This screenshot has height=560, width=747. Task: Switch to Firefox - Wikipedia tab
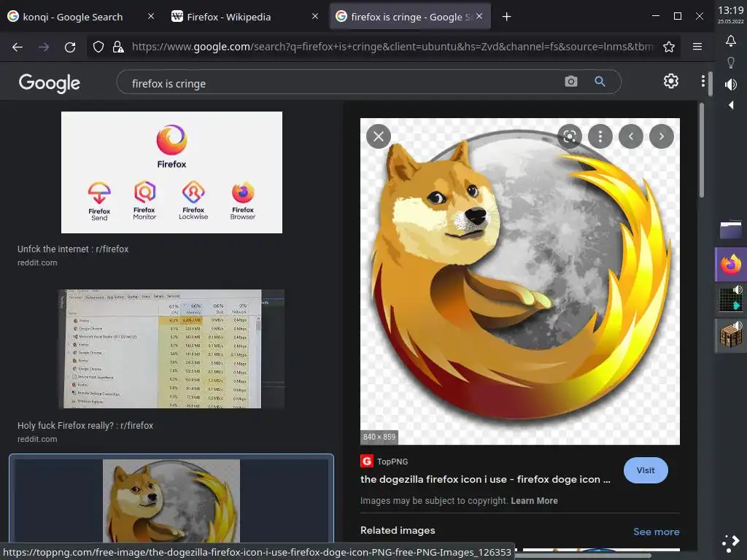pyautogui.click(x=228, y=17)
